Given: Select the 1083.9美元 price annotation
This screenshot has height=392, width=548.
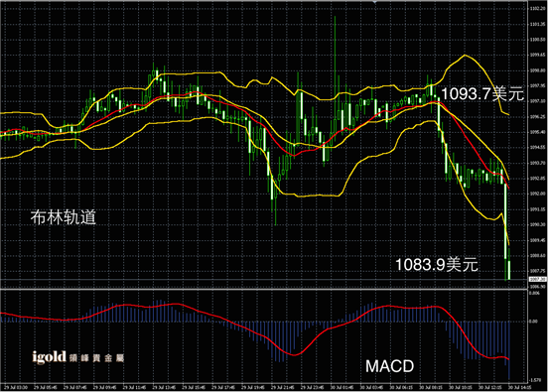Looking at the screenshot, I should click(x=436, y=264).
